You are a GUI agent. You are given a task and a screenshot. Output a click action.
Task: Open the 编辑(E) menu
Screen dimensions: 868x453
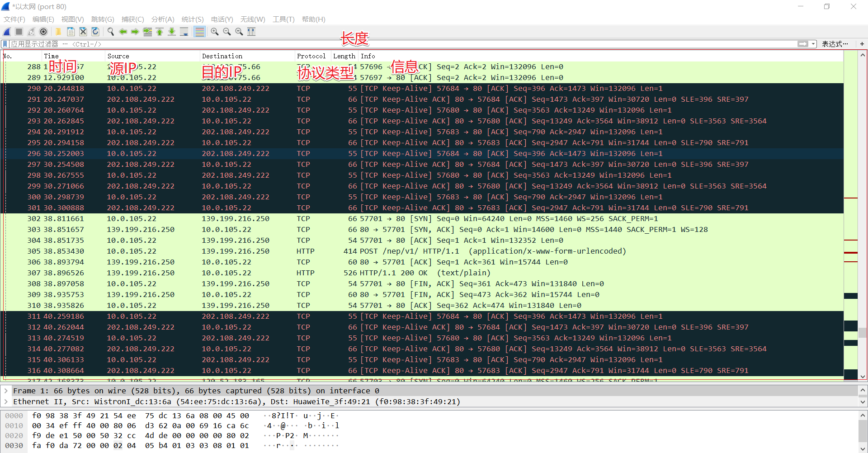pyautogui.click(x=43, y=19)
